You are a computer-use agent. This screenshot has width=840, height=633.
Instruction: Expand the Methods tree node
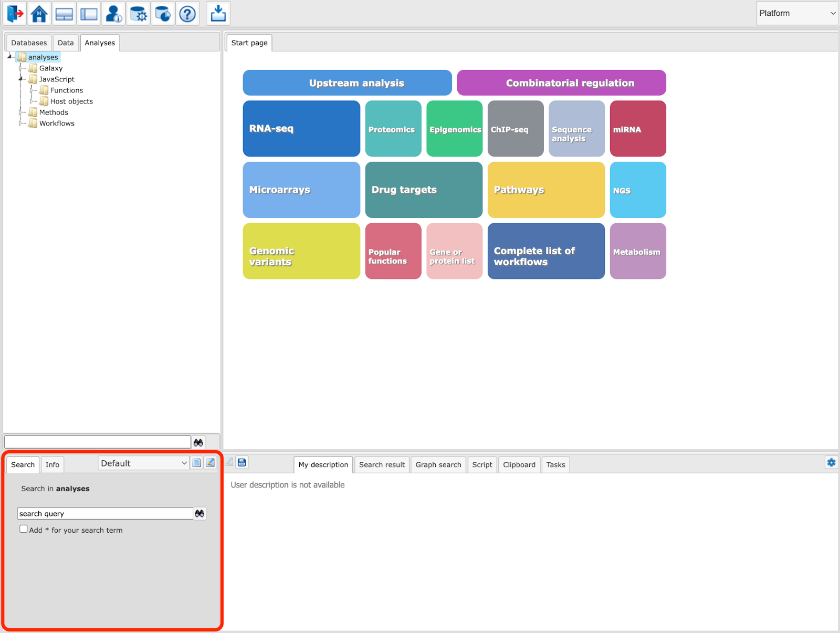21,112
